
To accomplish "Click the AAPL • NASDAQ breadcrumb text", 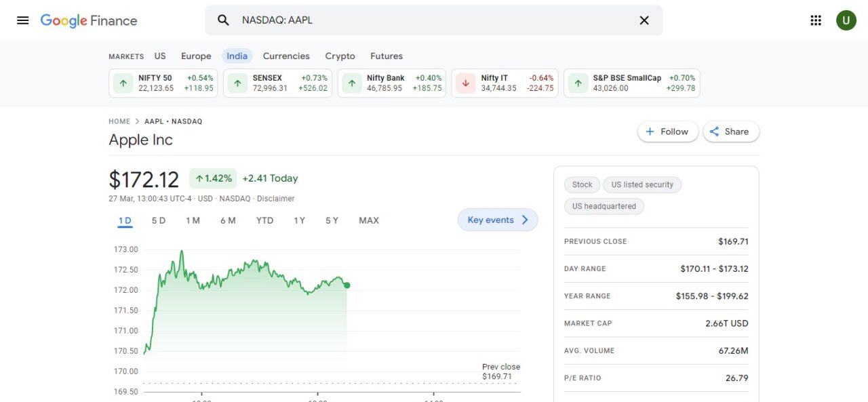I will click(x=173, y=121).
